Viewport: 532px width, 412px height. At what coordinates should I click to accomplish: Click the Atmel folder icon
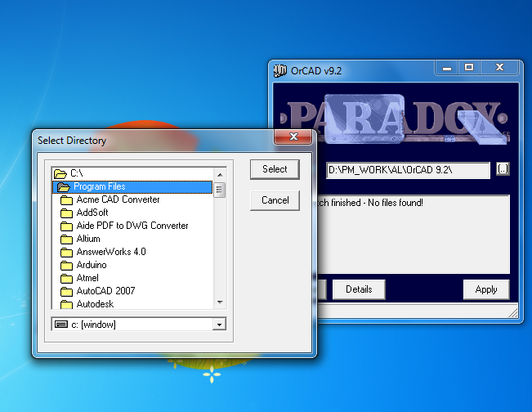click(x=66, y=278)
